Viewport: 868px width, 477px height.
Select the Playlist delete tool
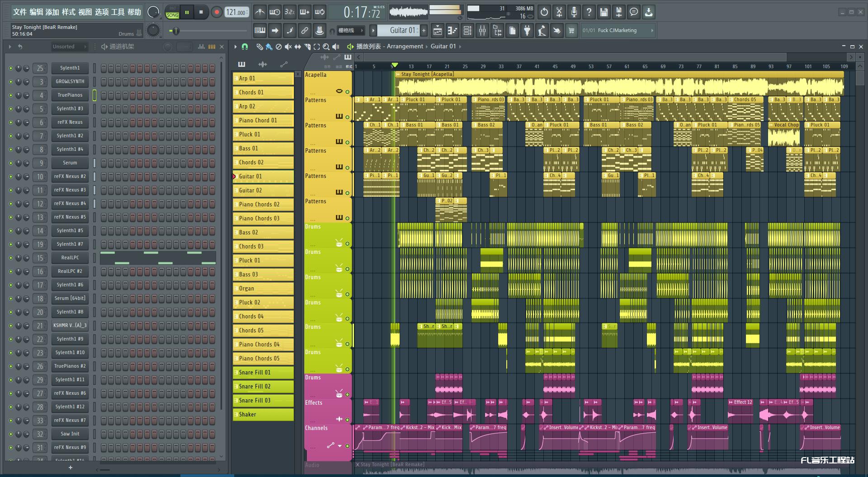click(x=278, y=47)
